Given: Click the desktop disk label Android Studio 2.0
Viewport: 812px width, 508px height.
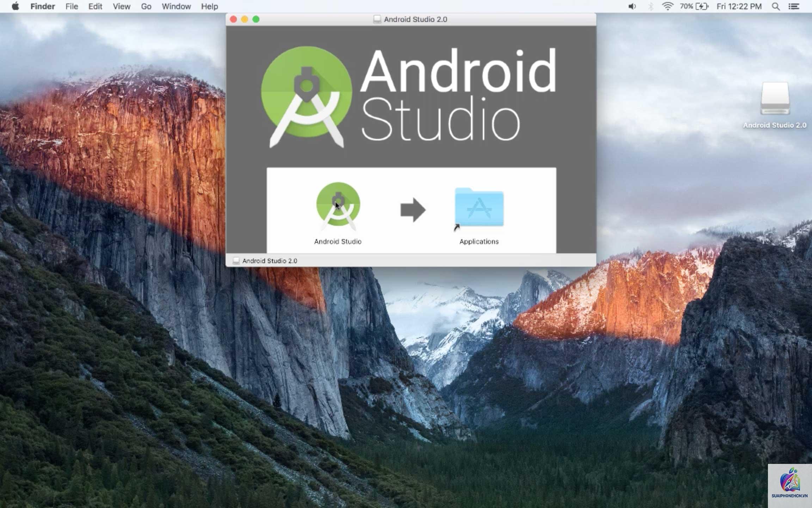Looking at the screenshot, I should [x=775, y=125].
